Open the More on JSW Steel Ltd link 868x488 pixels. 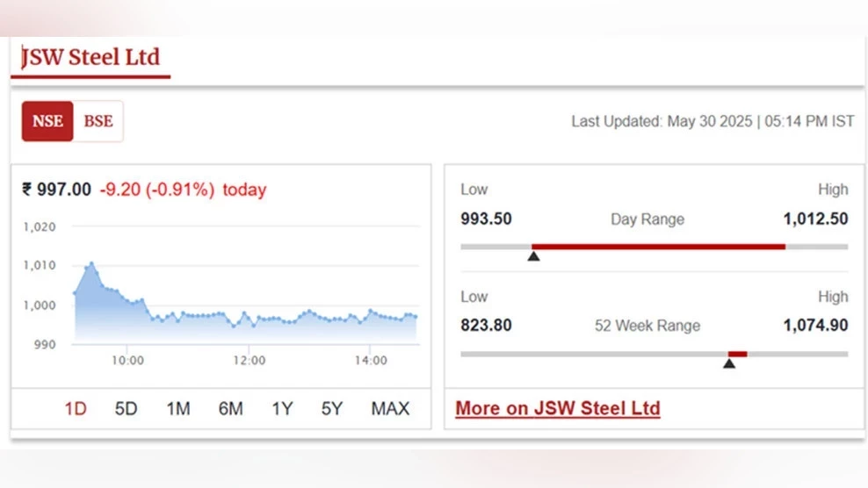[x=558, y=408]
